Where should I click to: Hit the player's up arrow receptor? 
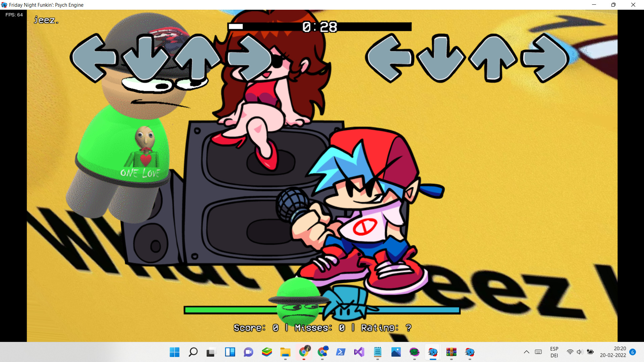493,58
